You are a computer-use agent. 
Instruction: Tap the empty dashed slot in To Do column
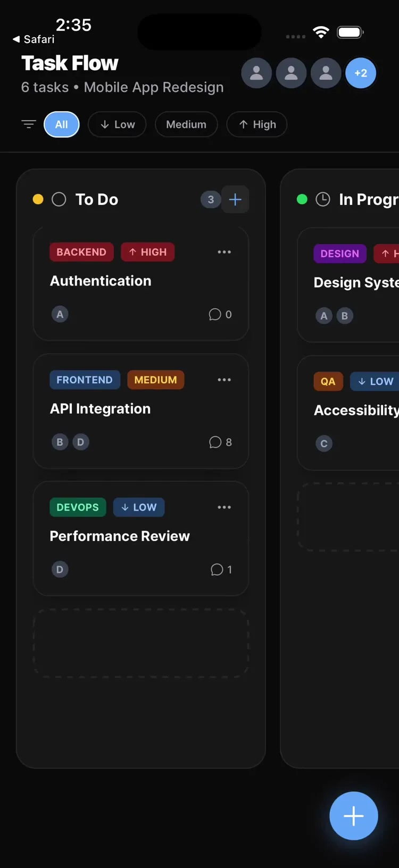[141, 643]
